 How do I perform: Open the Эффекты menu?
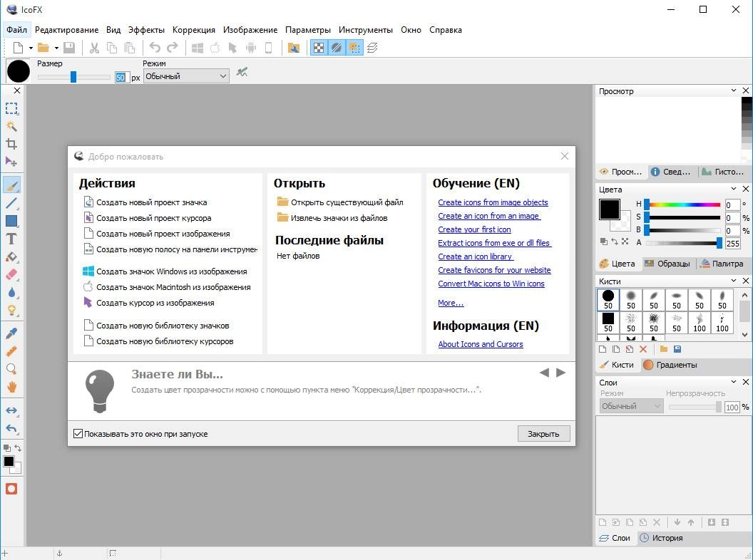(x=146, y=30)
